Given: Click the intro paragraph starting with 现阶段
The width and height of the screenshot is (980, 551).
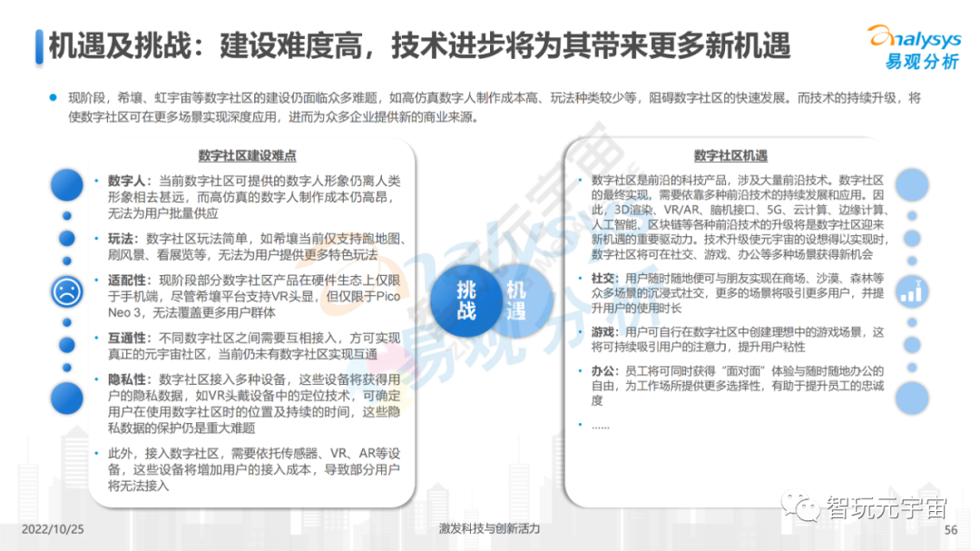Looking at the screenshot, I should [495, 107].
